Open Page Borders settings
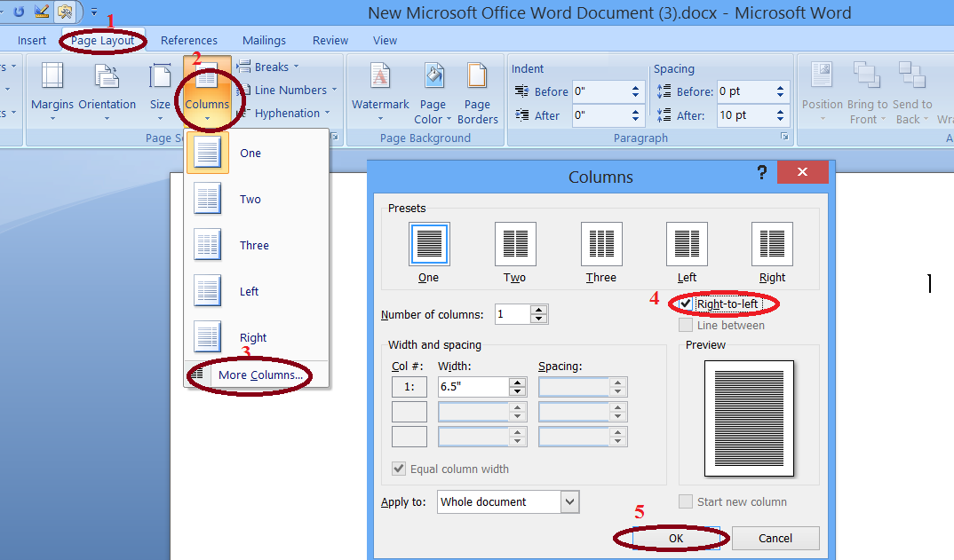Screen dimensions: 954x560 [x=478, y=93]
